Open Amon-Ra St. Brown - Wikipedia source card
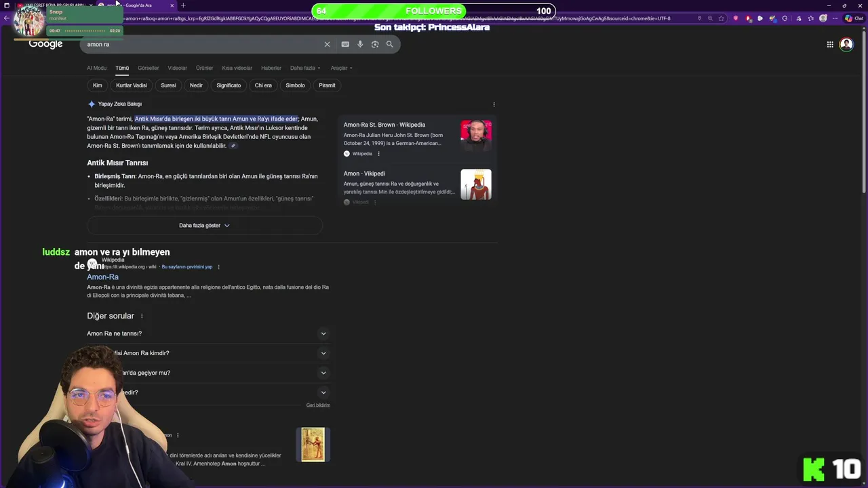The width and height of the screenshot is (868, 488). click(x=417, y=139)
